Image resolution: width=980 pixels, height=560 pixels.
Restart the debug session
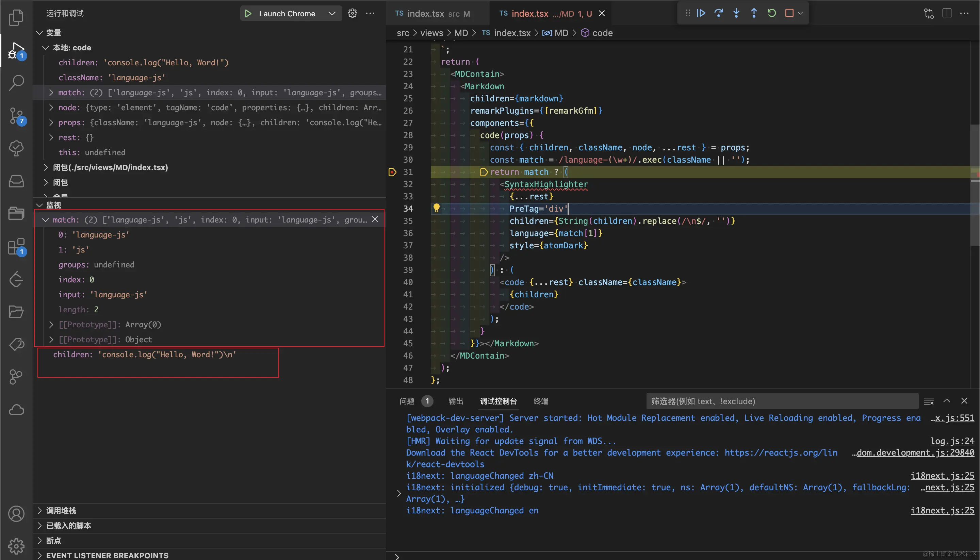pyautogui.click(x=771, y=13)
